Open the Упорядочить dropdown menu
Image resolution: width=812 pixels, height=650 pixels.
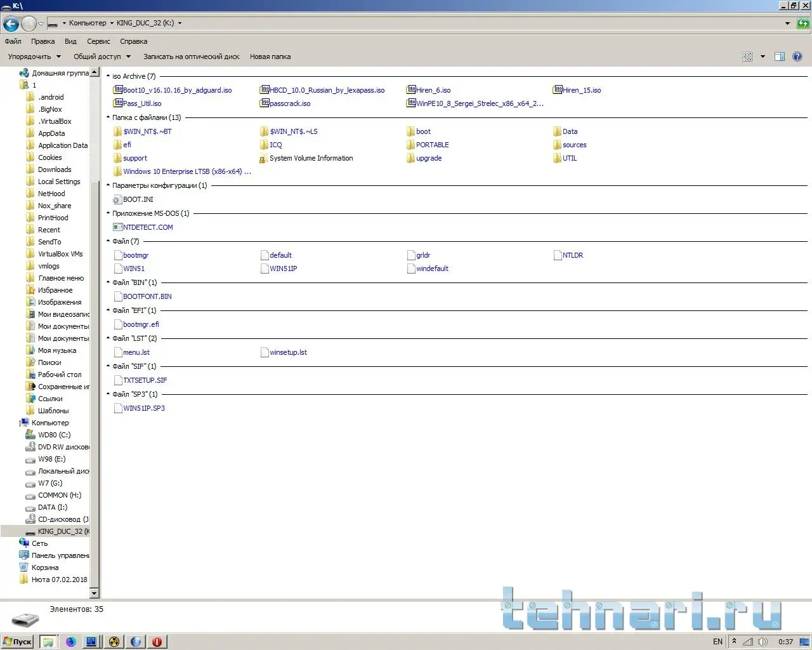tap(34, 56)
